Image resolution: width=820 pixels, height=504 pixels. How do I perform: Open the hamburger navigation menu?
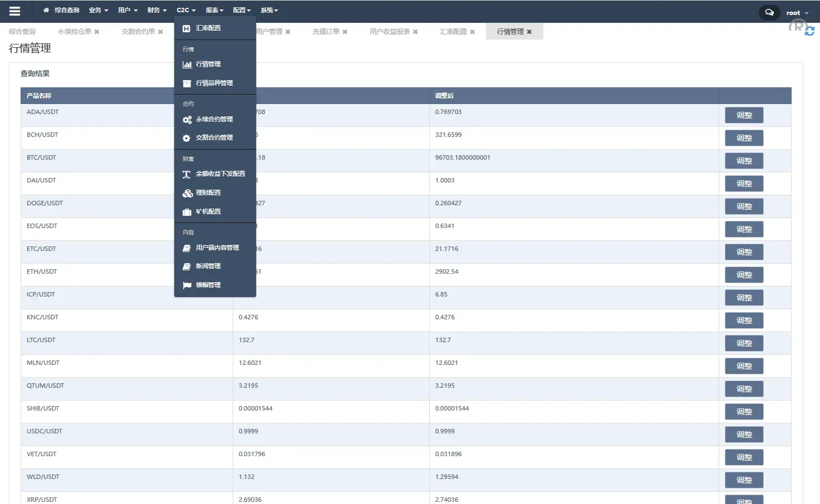tap(14, 10)
